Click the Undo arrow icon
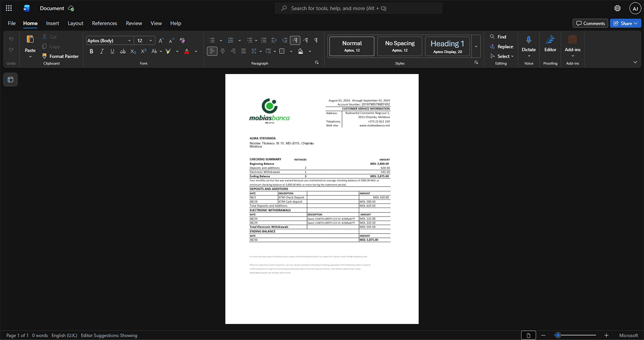 pyautogui.click(x=11, y=39)
